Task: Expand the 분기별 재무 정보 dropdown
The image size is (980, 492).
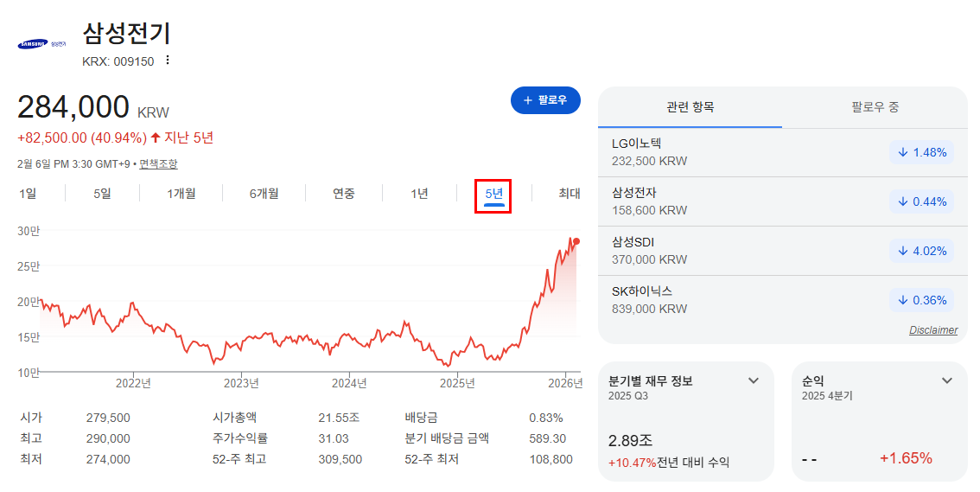Action: (754, 380)
